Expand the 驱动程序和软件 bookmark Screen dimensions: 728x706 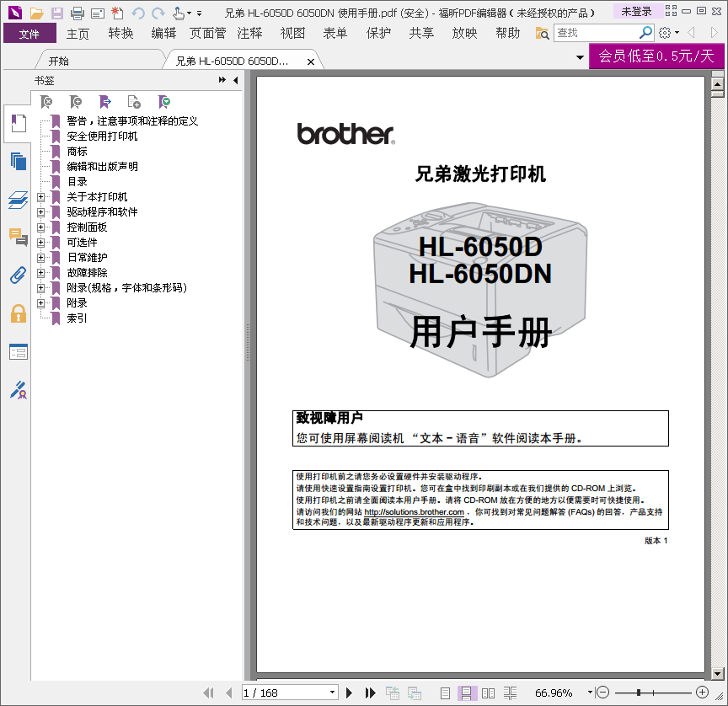click(x=40, y=212)
